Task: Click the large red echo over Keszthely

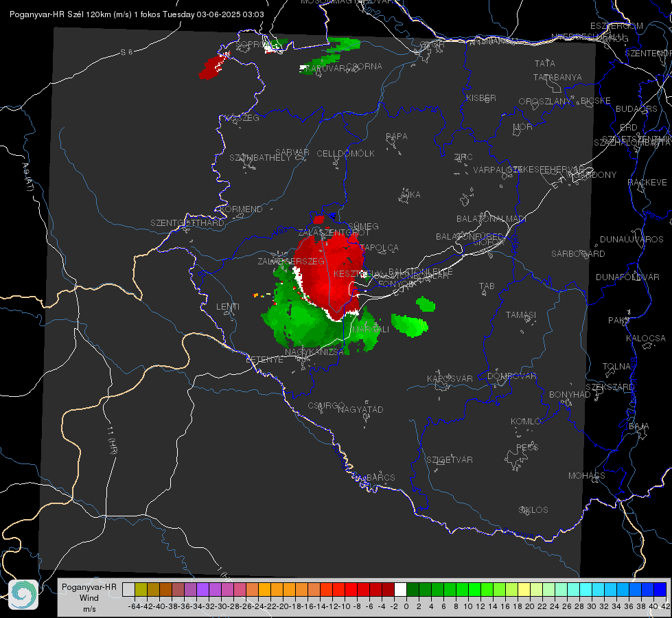Action: click(x=329, y=277)
